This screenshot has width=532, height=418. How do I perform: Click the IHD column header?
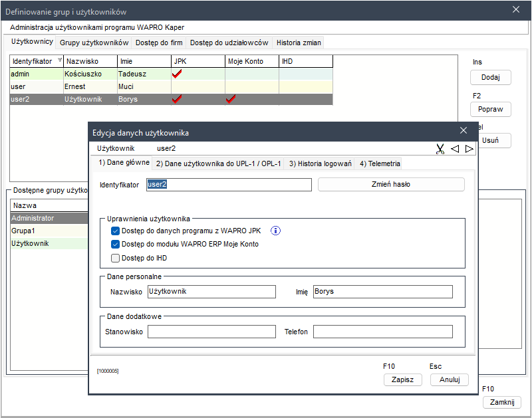(306, 61)
